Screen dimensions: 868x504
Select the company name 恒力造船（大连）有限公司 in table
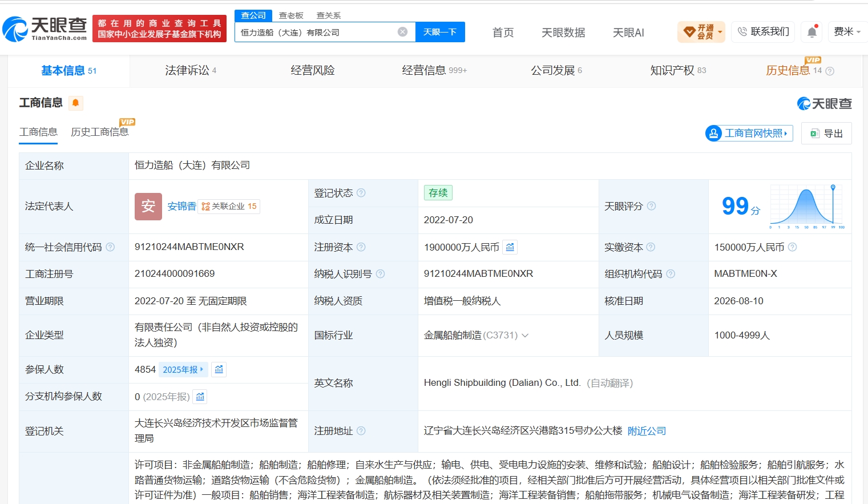(192, 166)
